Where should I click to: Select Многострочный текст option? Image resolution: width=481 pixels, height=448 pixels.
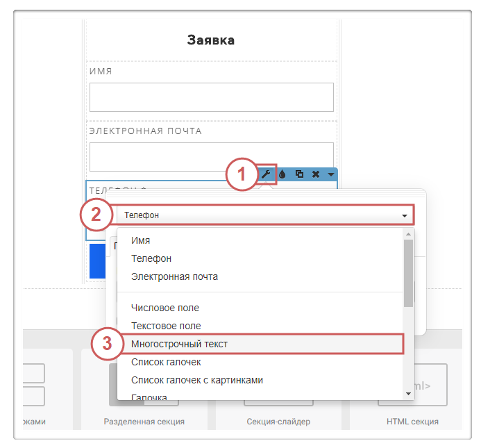pyautogui.click(x=180, y=344)
